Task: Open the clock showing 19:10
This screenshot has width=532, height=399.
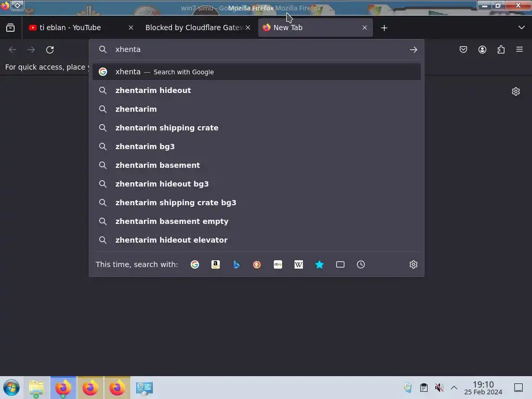Action: [483, 388]
